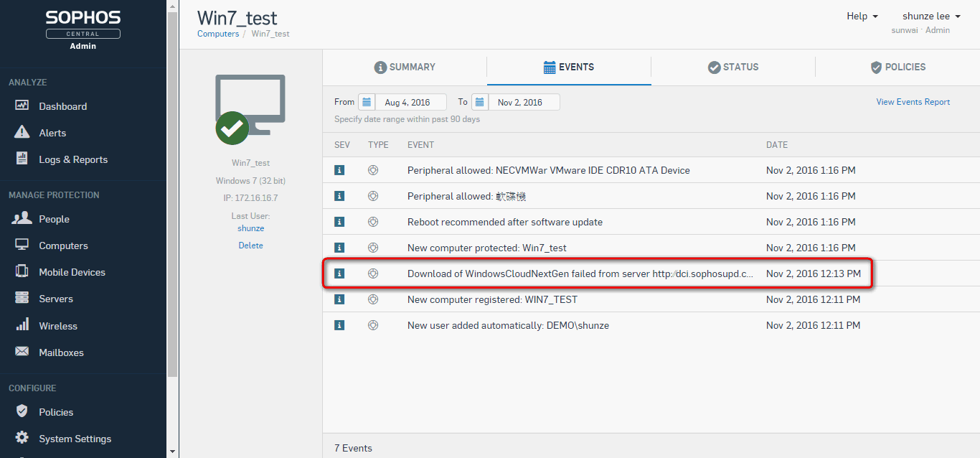Click the SEV column header
The image size is (980, 458).
coord(342,145)
